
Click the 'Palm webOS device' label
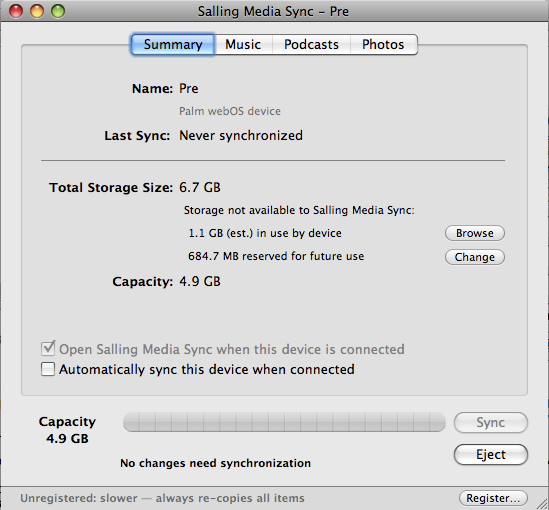(230, 111)
